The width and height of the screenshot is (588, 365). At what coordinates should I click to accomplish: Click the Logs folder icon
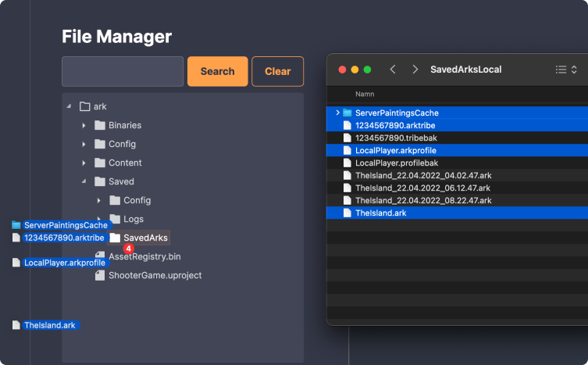(x=116, y=219)
